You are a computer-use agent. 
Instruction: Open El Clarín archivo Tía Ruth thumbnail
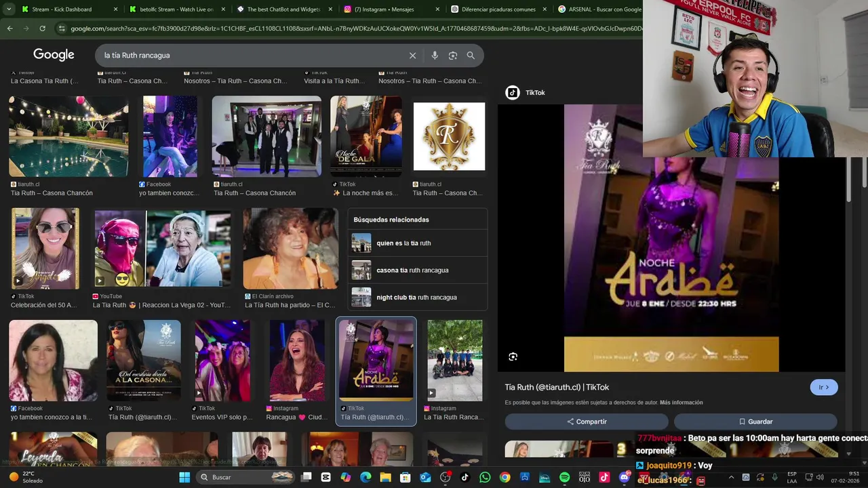pos(290,249)
